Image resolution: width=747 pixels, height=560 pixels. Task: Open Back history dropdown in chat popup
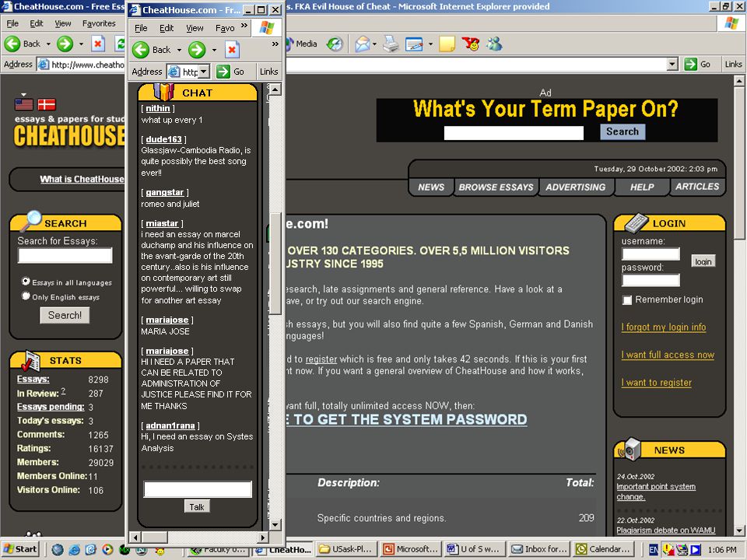pyautogui.click(x=179, y=50)
